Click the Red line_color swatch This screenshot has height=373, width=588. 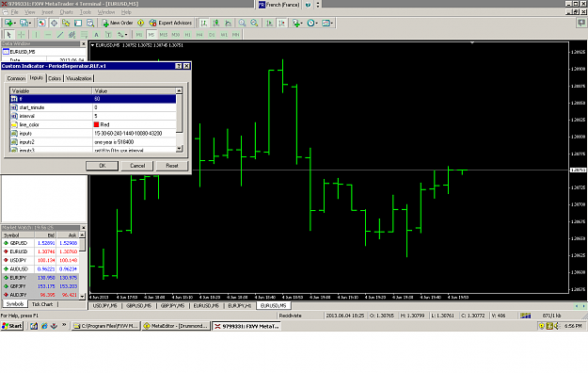[96, 124]
